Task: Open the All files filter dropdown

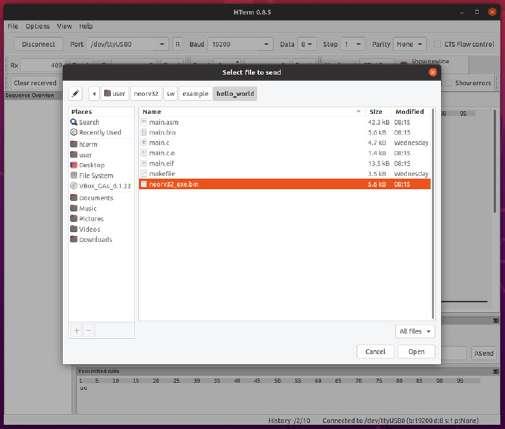Action: click(415, 331)
